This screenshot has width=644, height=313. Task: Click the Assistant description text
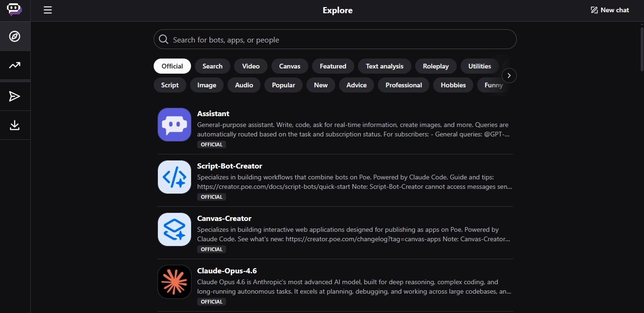[353, 129]
